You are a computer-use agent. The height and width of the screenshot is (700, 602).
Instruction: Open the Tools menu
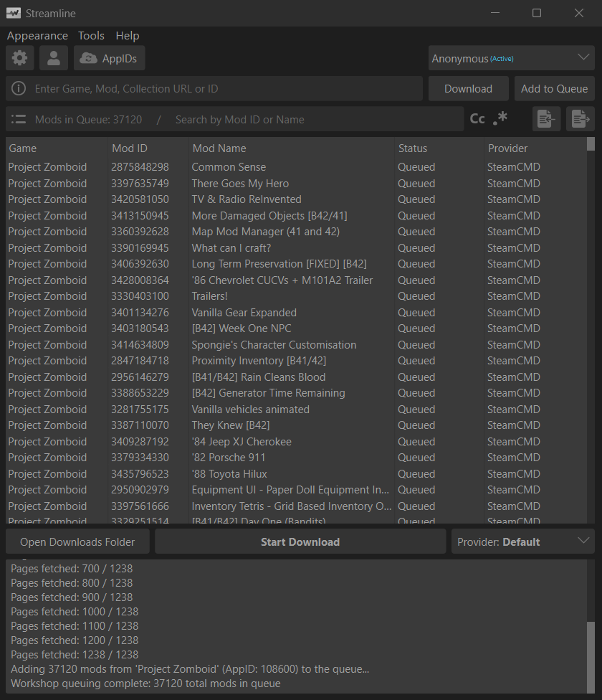tap(92, 36)
